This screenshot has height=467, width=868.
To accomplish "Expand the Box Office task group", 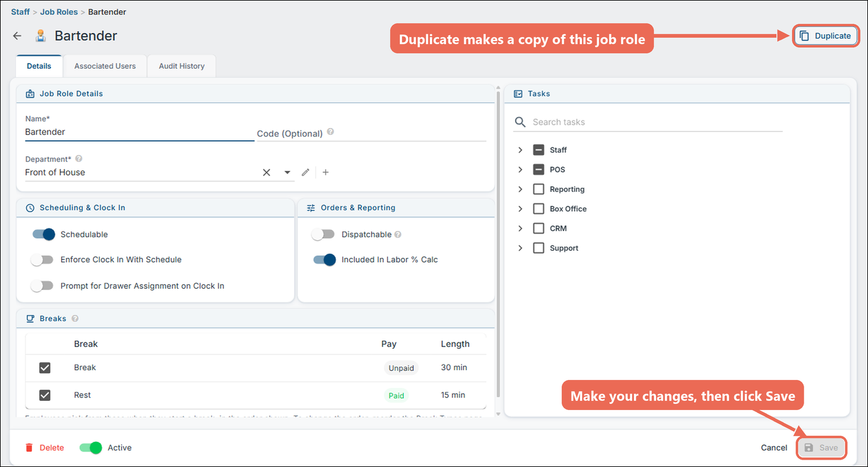I will point(520,209).
